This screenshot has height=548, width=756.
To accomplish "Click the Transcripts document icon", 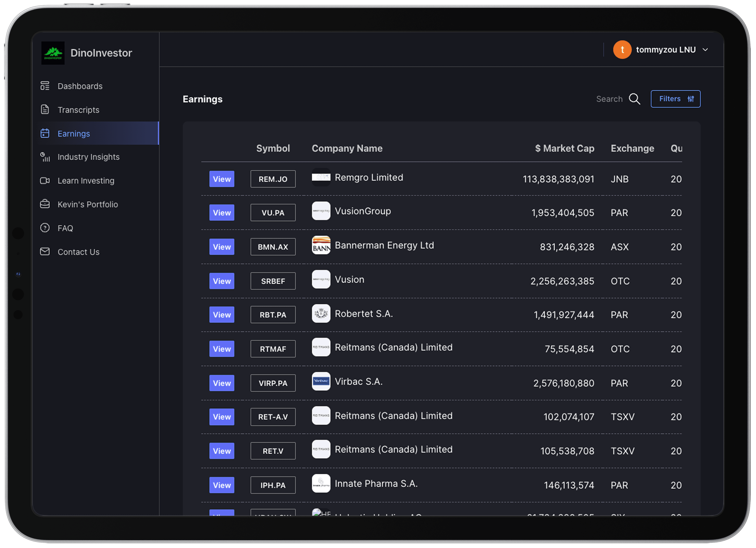I will pyautogui.click(x=45, y=110).
